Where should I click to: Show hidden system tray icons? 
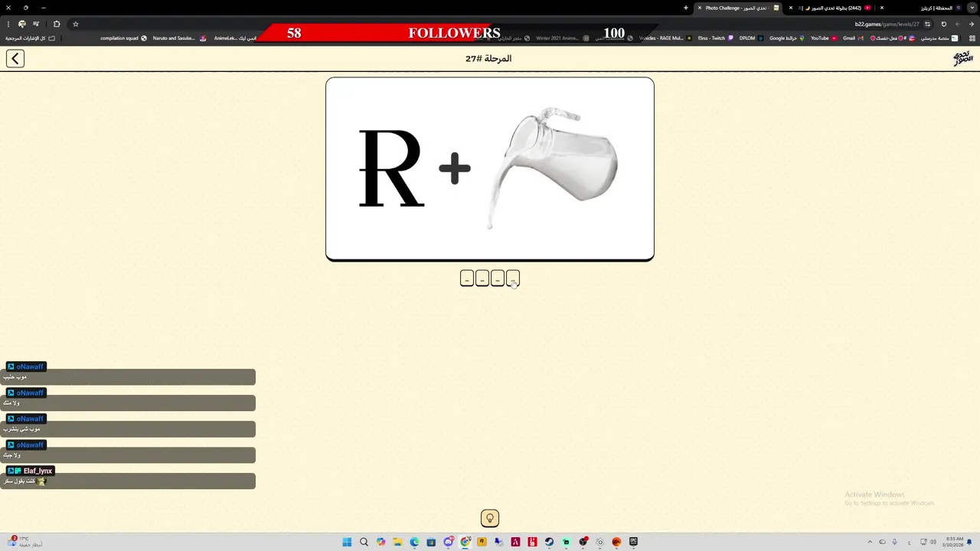(869, 542)
